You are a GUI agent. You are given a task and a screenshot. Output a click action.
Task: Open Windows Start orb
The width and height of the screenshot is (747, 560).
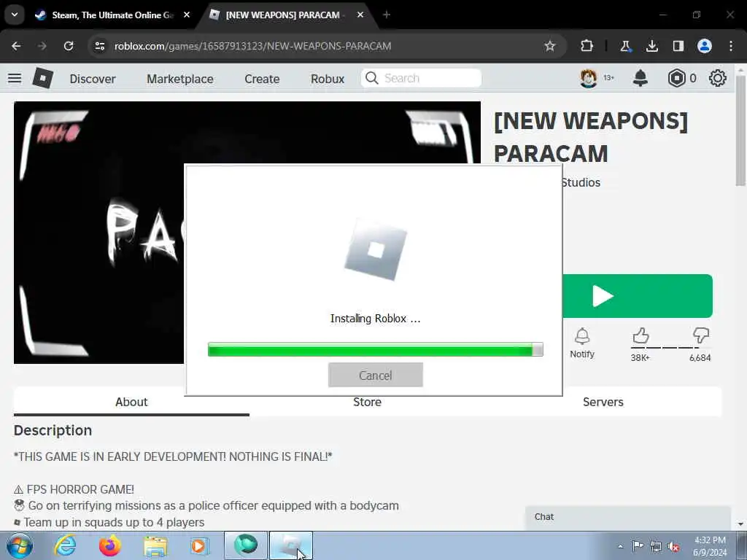20,545
